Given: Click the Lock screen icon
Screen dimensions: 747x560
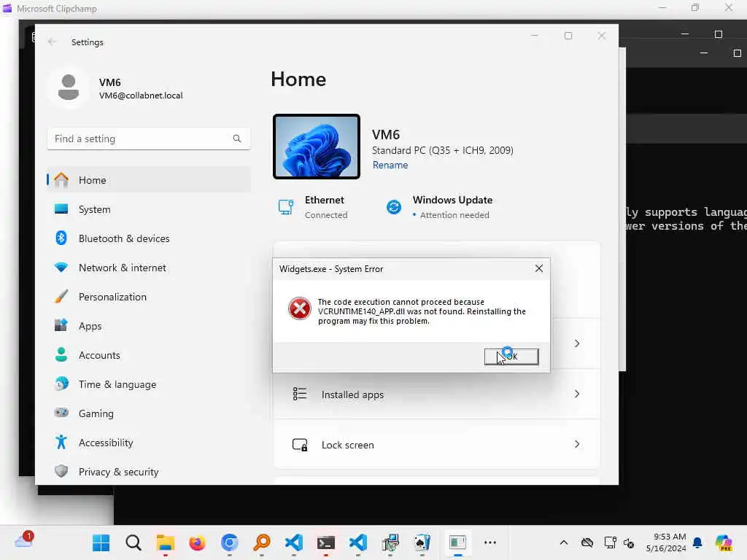Looking at the screenshot, I should (300, 445).
